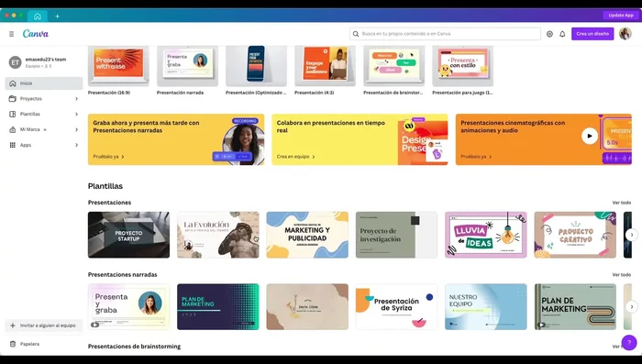Viewport: 642px width, 364px height.
Task: Click the Canva logo
Action: (x=35, y=34)
